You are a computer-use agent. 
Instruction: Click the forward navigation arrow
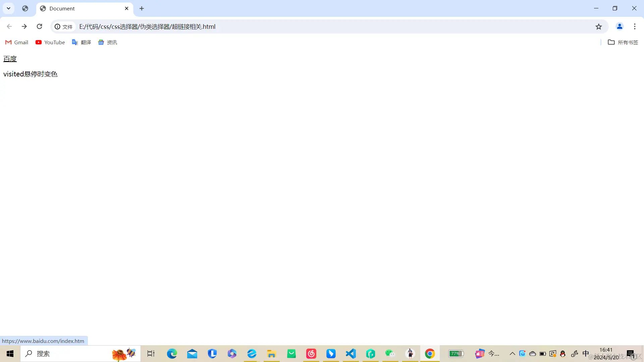(x=24, y=26)
